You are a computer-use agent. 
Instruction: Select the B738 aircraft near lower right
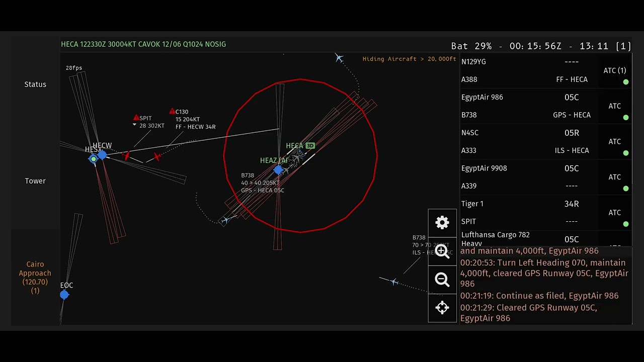click(x=394, y=282)
